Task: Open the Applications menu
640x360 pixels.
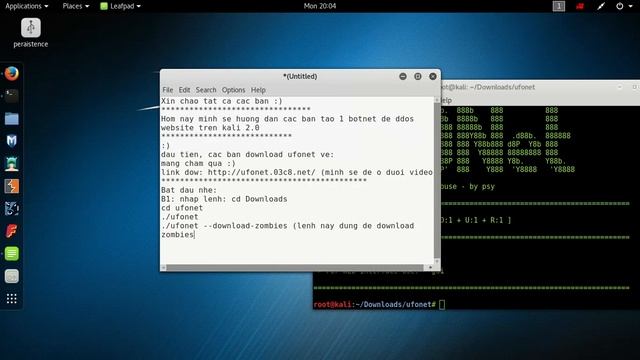Action: point(27,6)
